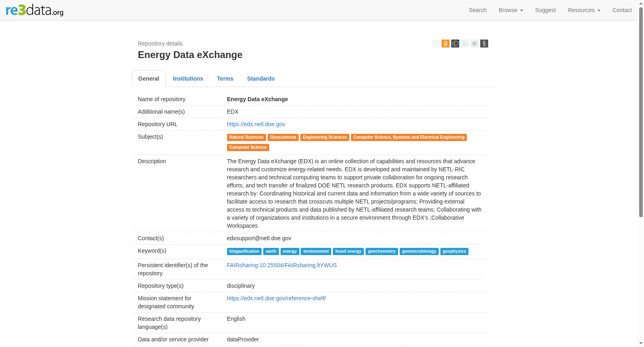Viewport: 644px width, 347px height.
Task: Click the Engineering Sciences subject tag
Action: (325, 137)
